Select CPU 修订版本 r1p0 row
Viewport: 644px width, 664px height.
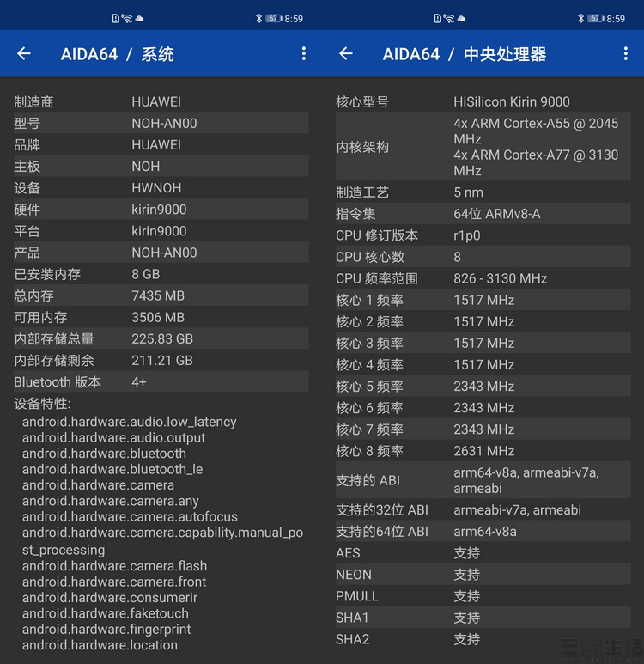[x=483, y=235]
